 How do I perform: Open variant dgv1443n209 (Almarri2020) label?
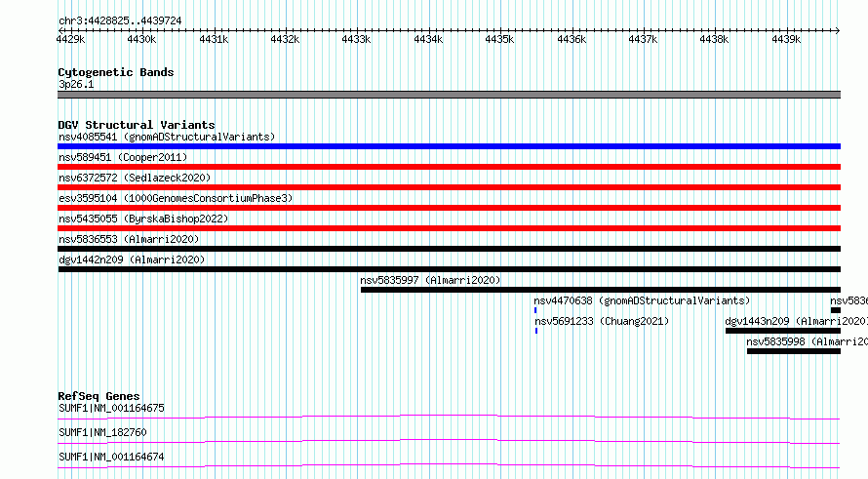pyautogui.click(x=796, y=321)
